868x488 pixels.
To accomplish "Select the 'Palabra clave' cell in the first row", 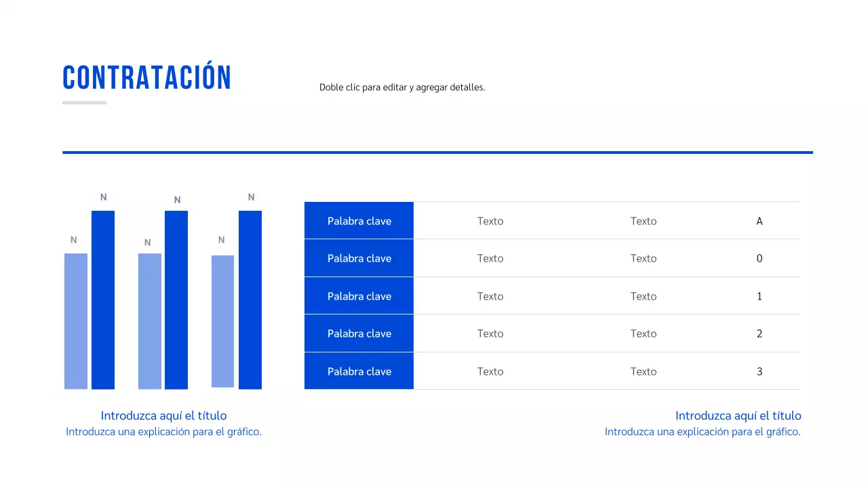I will [359, 221].
